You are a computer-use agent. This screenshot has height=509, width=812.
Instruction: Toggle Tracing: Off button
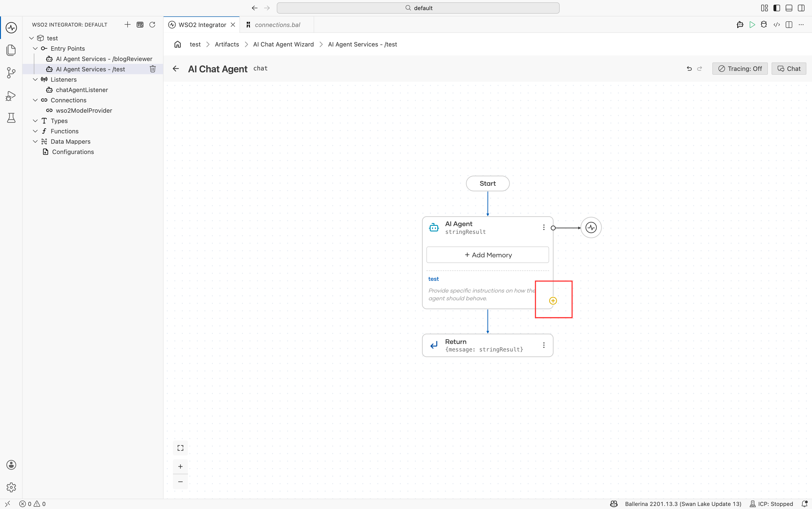tap(740, 69)
